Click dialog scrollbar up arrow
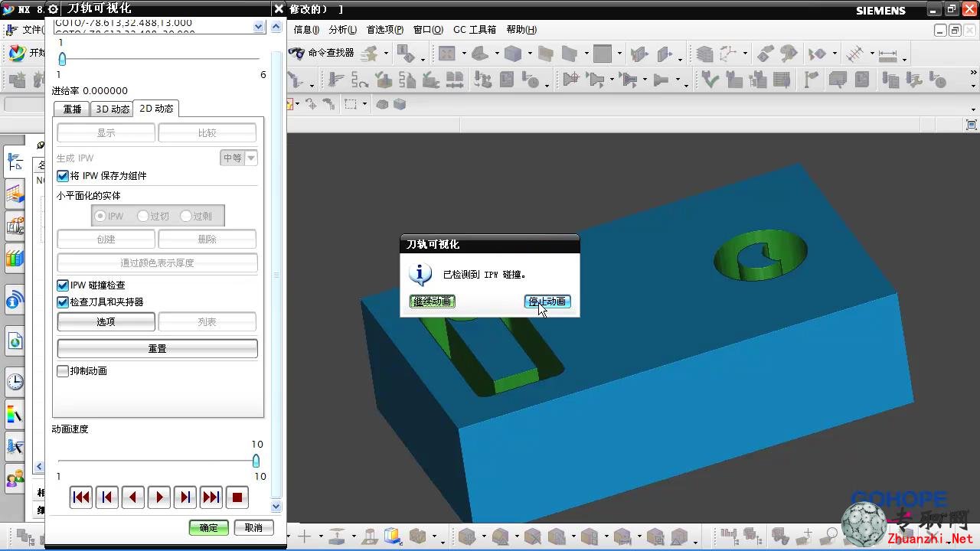980x551 pixels. pos(276,27)
